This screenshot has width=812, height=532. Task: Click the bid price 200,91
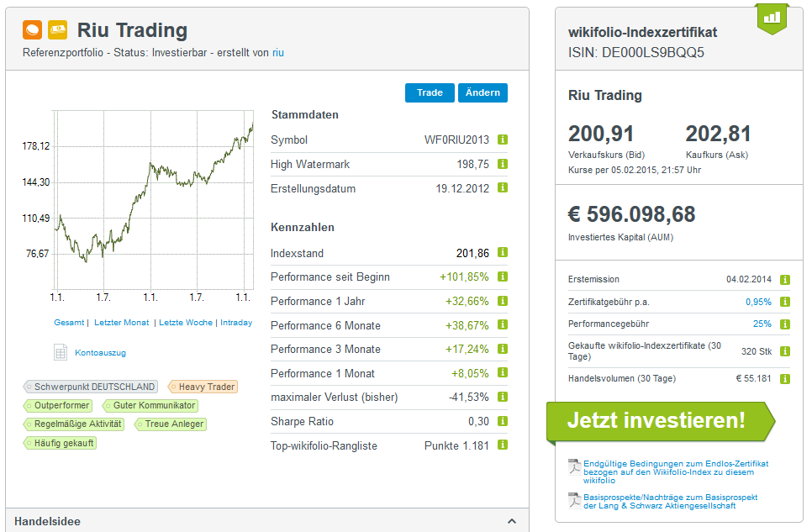[x=601, y=134]
